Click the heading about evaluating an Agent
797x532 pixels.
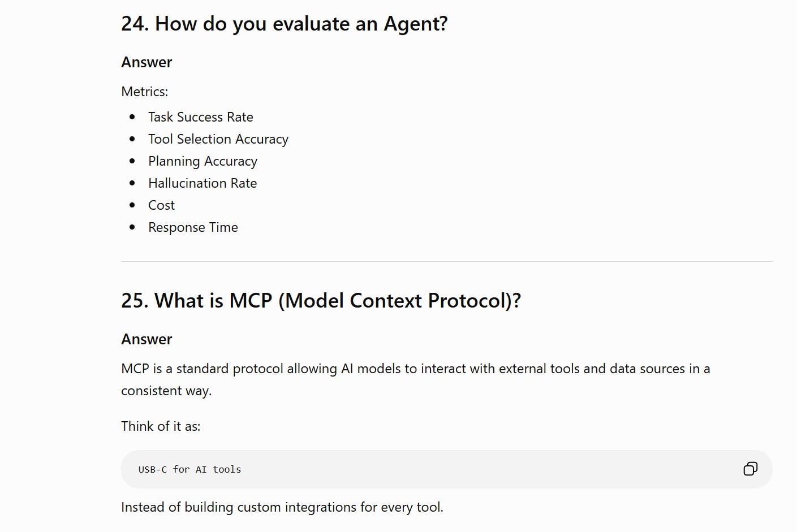click(x=285, y=24)
